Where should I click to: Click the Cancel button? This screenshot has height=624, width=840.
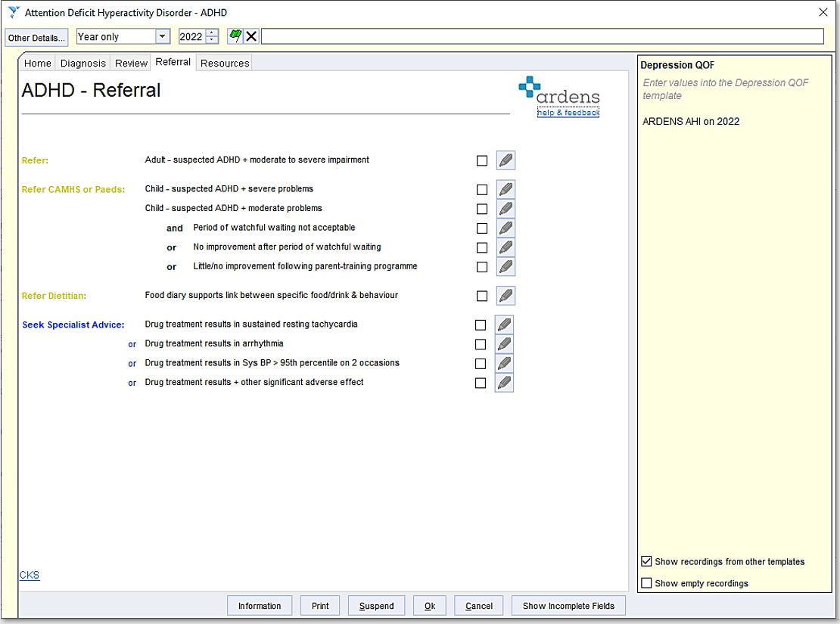pyautogui.click(x=478, y=606)
